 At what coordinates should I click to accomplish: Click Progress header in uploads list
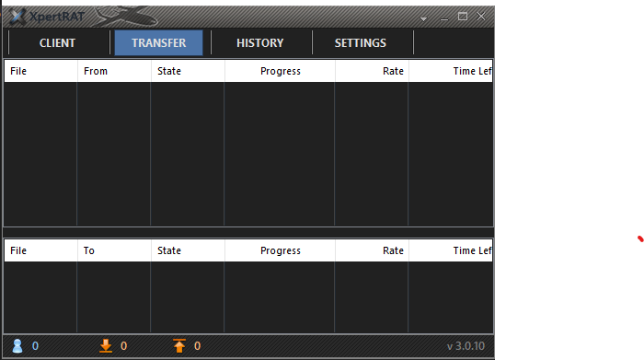(280, 250)
